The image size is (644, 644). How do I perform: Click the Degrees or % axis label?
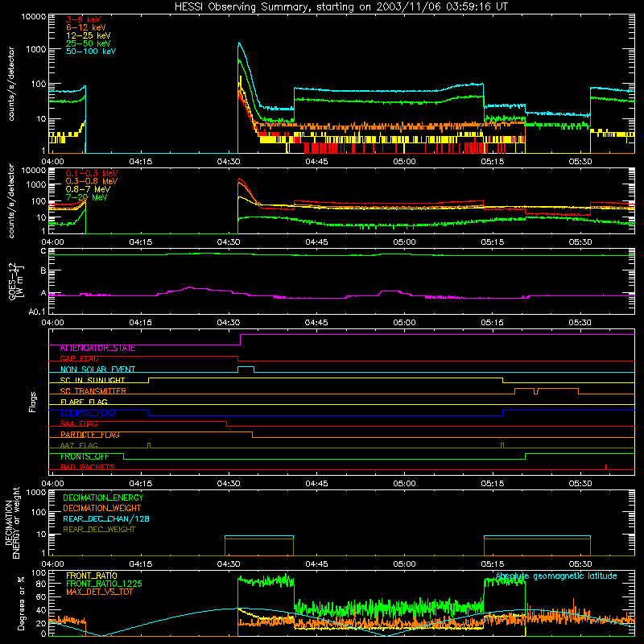pos(21,603)
